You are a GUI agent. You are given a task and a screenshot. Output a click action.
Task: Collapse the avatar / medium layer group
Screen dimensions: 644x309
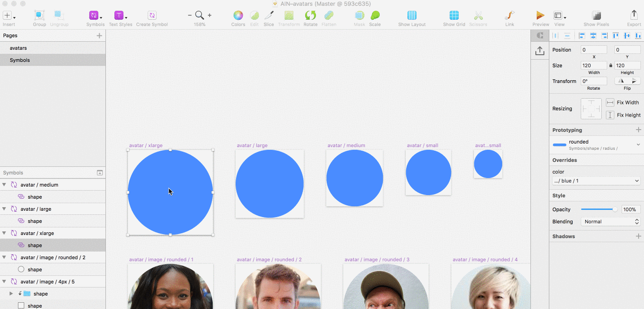point(4,185)
